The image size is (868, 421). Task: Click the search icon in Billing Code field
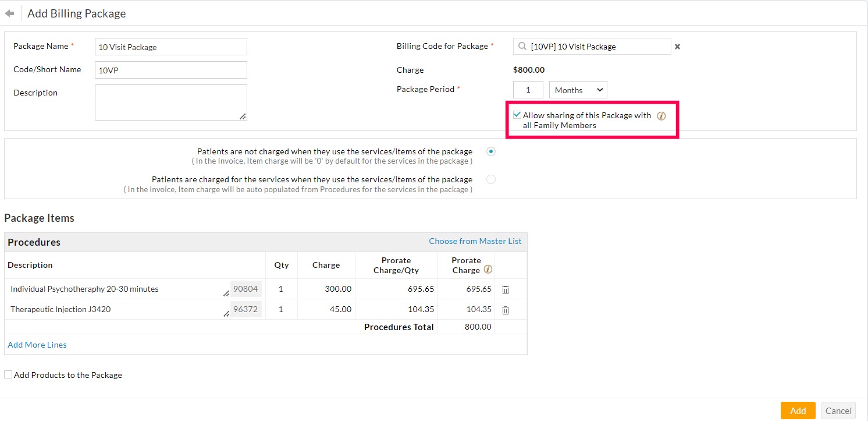[521, 46]
